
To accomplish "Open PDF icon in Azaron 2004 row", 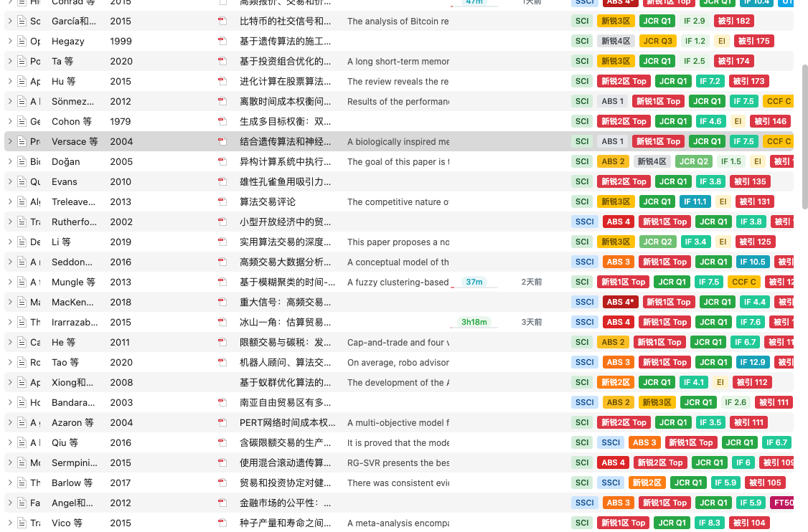I will 222,423.
